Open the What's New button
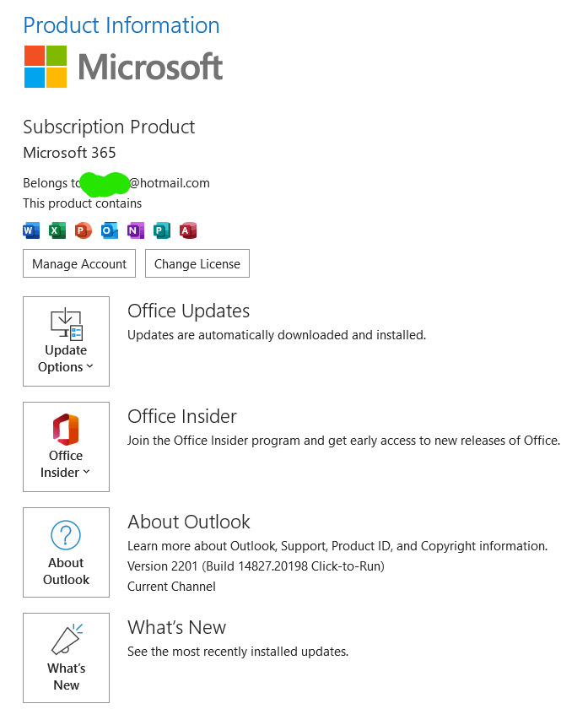The height and width of the screenshot is (709, 588). tap(66, 658)
